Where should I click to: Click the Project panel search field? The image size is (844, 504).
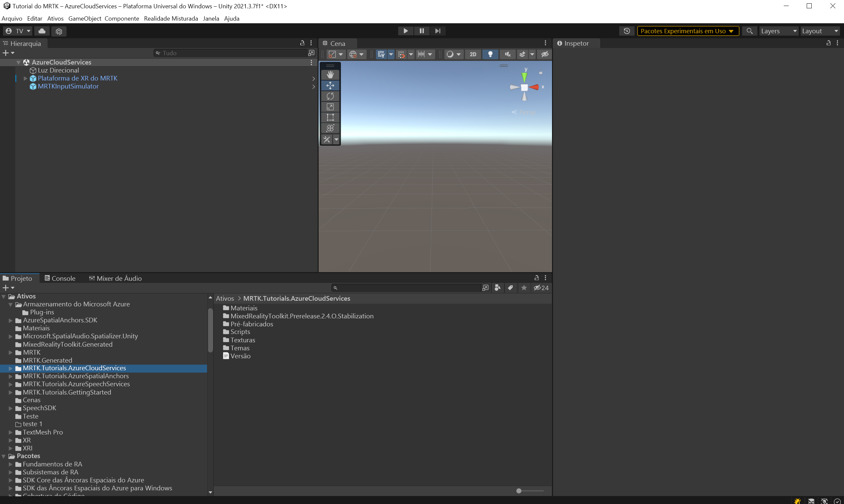tap(408, 288)
